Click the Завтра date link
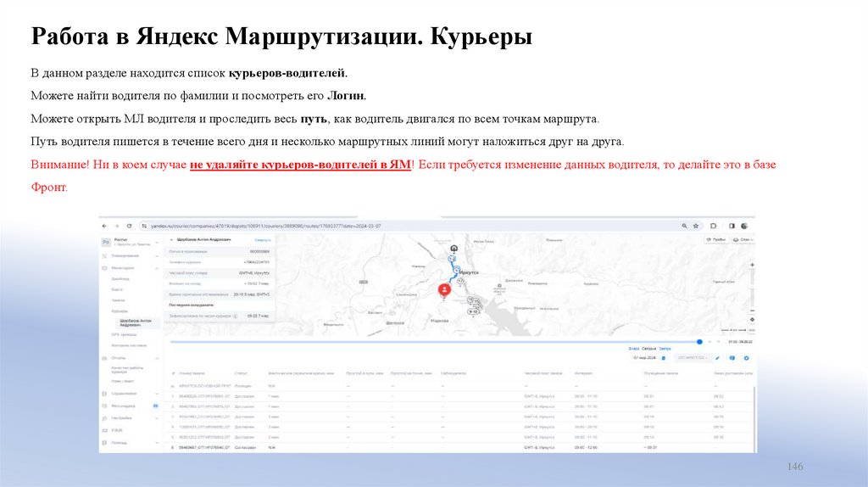This screenshot has height=487, width=868. pyautogui.click(x=665, y=349)
